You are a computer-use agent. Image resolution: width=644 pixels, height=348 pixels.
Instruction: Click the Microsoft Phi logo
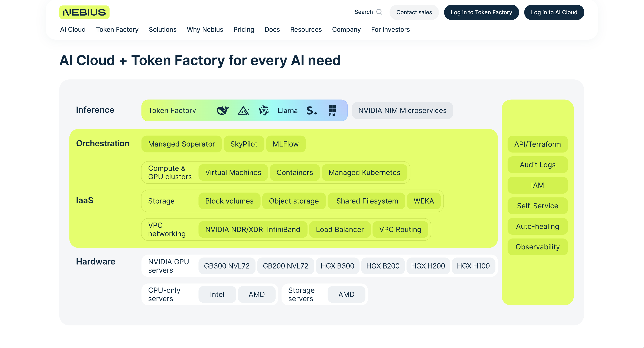pos(332,110)
